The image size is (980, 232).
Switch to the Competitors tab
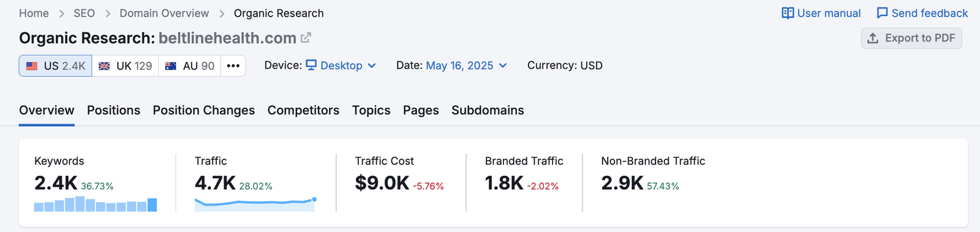(x=303, y=110)
